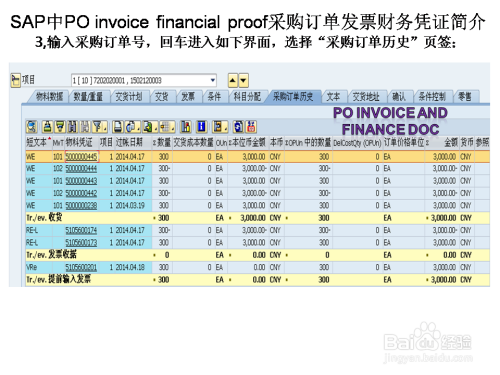Open material document 5000000445
Screen dimensions: 500x375
(81, 157)
